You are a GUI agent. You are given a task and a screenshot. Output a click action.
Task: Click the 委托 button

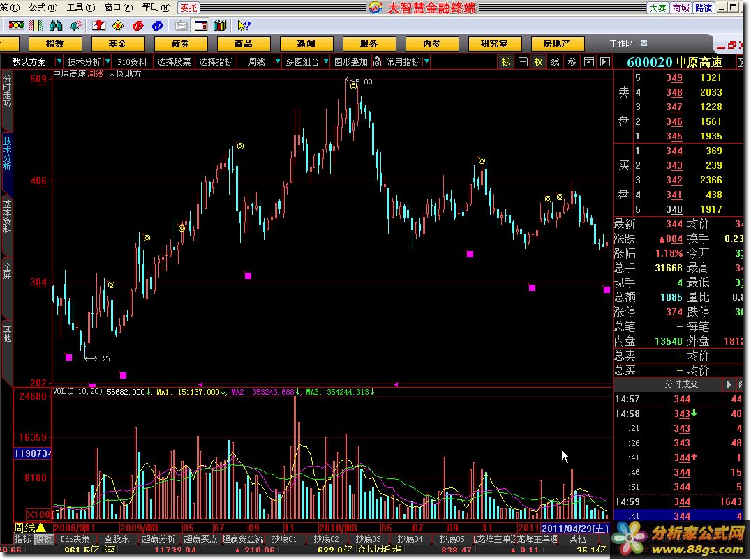tap(188, 8)
